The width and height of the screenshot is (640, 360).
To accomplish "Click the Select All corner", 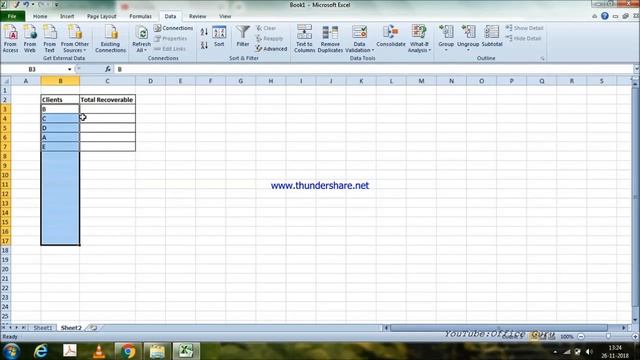I will coord(5,81).
